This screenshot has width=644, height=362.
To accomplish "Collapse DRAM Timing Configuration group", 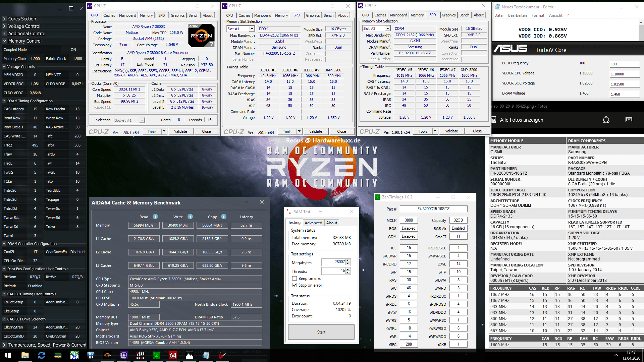I will click(x=4, y=101).
